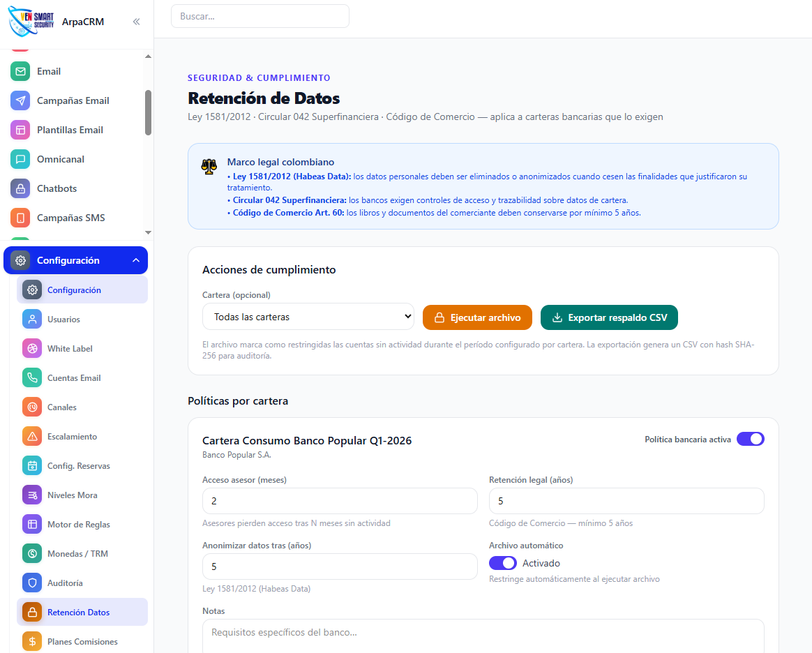This screenshot has height=653, width=812.
Task: Open Monedas / TRM settings link
Action: [82, 553]
